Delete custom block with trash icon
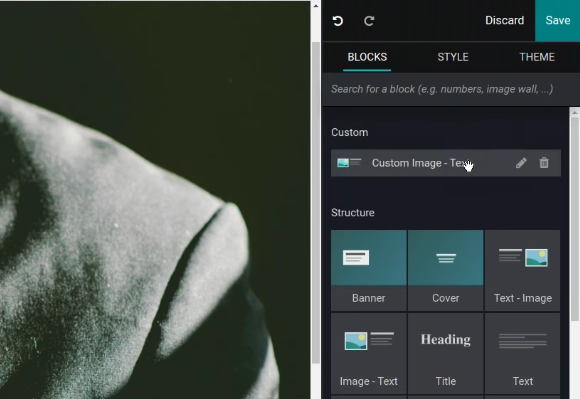This screenshot has height=399, width=580. tap(544, 163)
